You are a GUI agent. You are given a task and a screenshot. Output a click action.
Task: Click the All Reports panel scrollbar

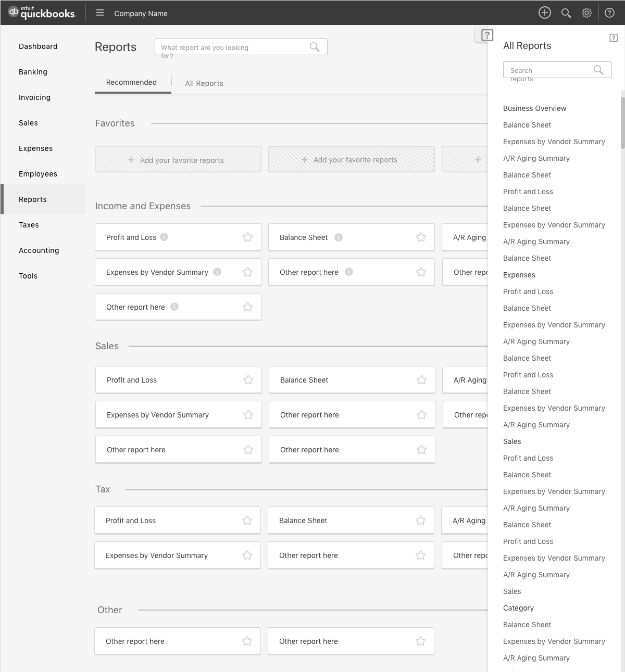(x=622, y=122)
